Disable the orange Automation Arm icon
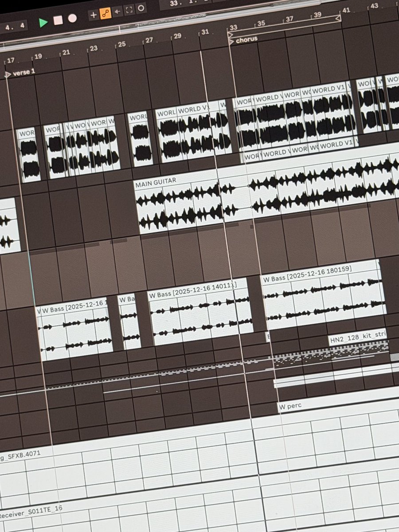This screenshot has height=532, width=399. 105,13
